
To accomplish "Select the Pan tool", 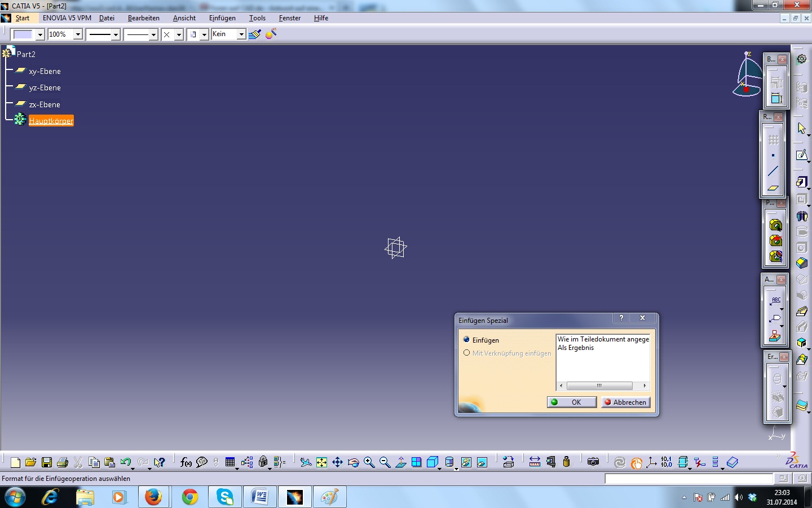I will 337,462.
